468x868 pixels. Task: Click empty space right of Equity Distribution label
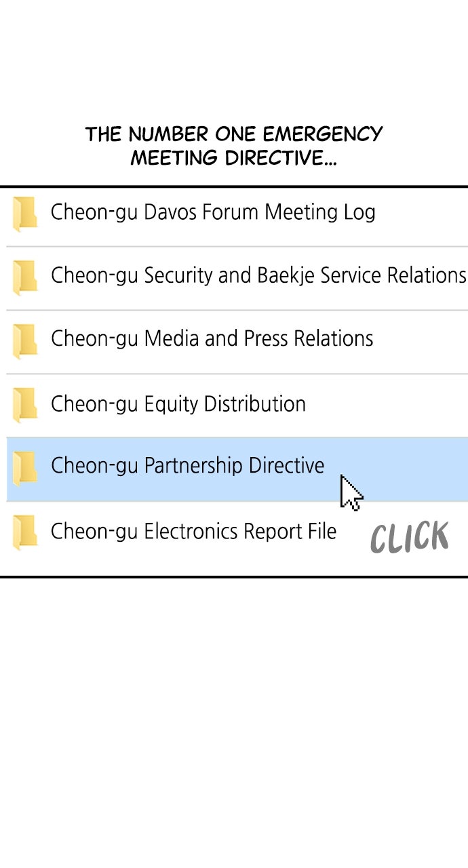(x=387, y=405)
